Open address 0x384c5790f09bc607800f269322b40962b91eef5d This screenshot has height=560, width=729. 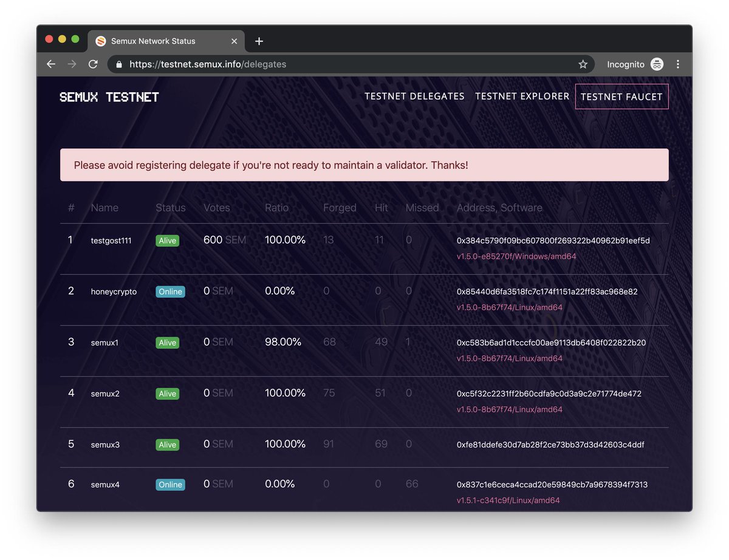click(553, 241)
